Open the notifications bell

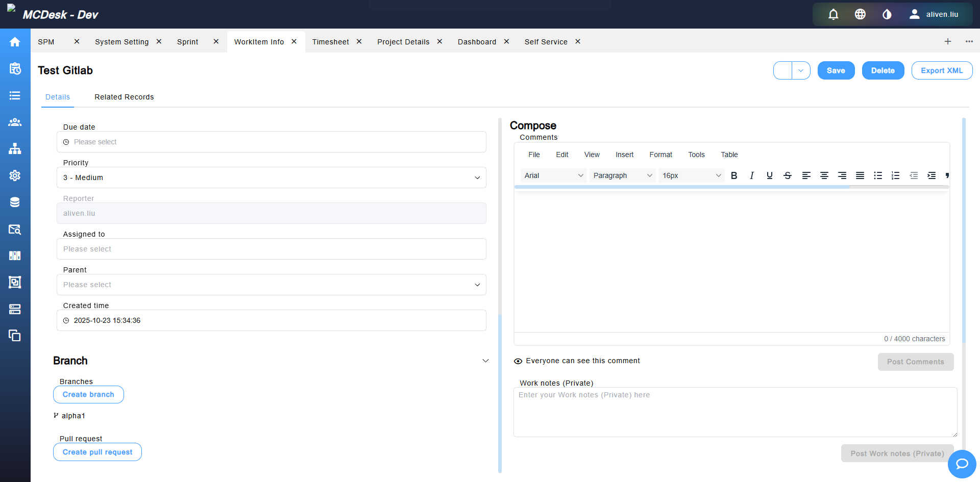tap(834, 14)
